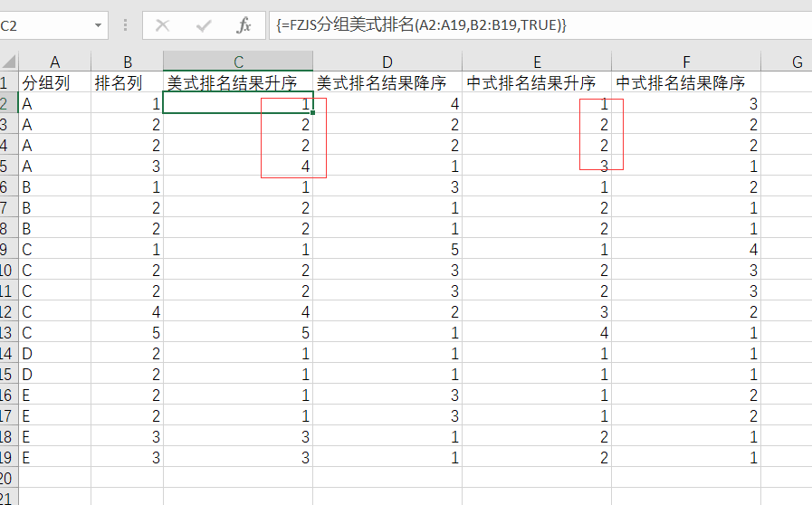812x505 pixels.
Task: Click the formula bar containing FZJS分组美式排名
Action: 540,25
